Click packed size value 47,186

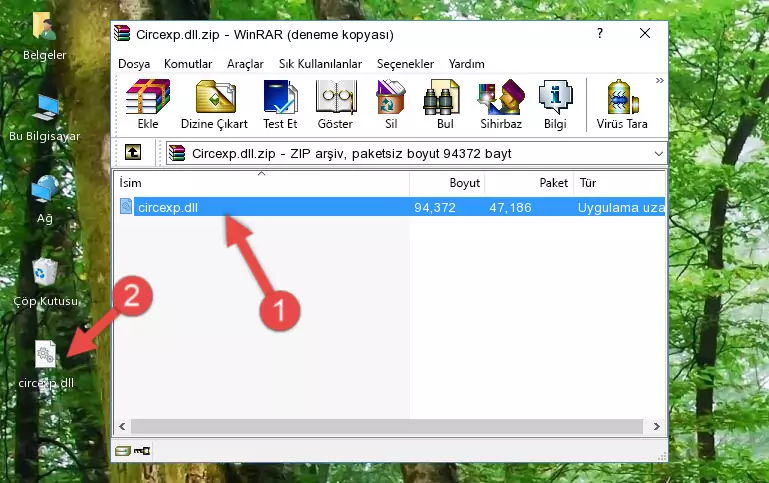[x=510, y=207]
